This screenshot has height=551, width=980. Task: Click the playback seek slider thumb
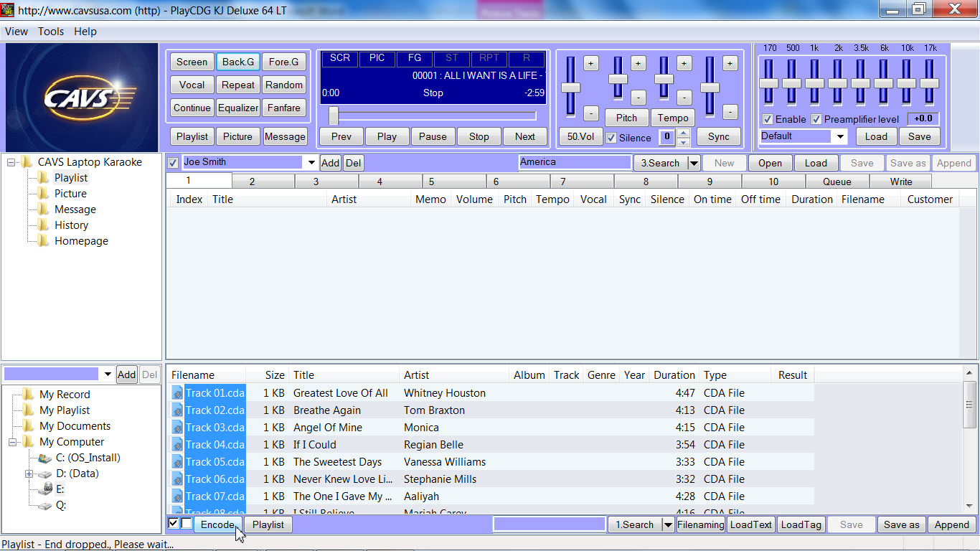click(x=334, y=116)
